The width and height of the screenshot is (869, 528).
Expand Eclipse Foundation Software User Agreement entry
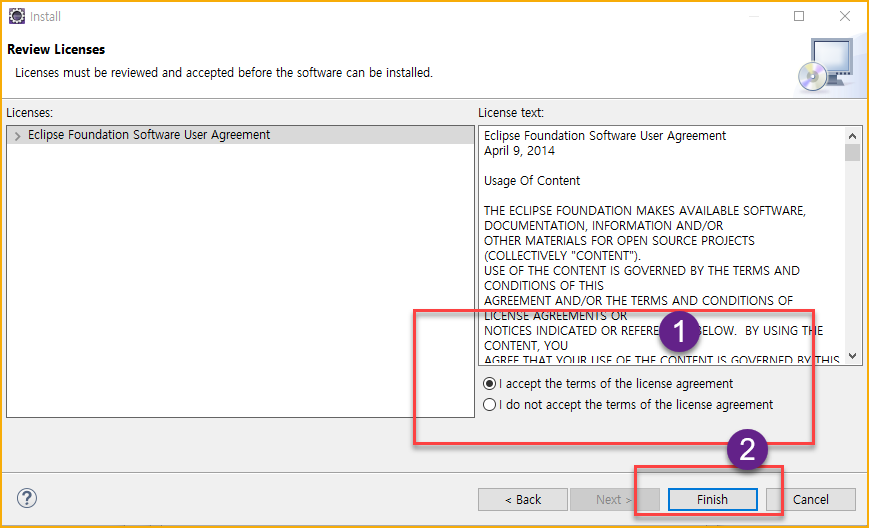click(18, 136)
